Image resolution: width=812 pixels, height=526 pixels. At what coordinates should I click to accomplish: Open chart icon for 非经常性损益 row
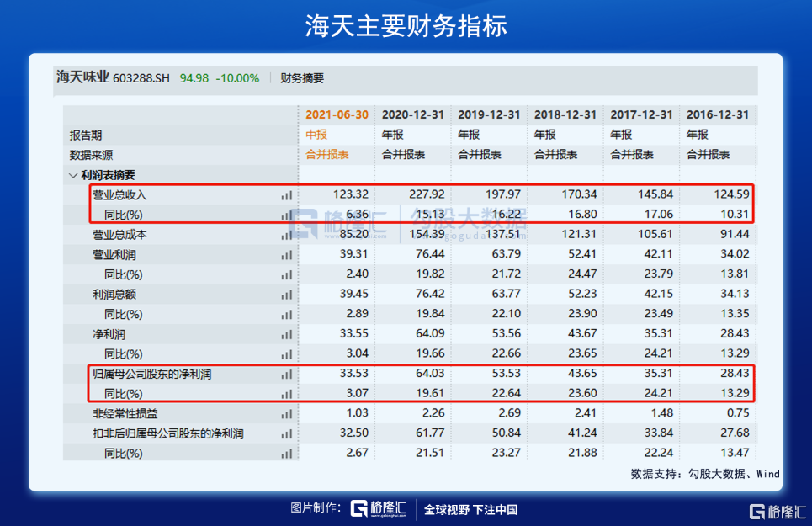pyautogui.click(x=287, y=414)
